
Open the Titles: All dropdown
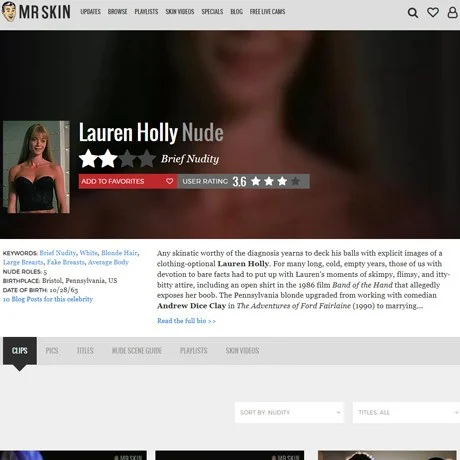click(406, 412)
